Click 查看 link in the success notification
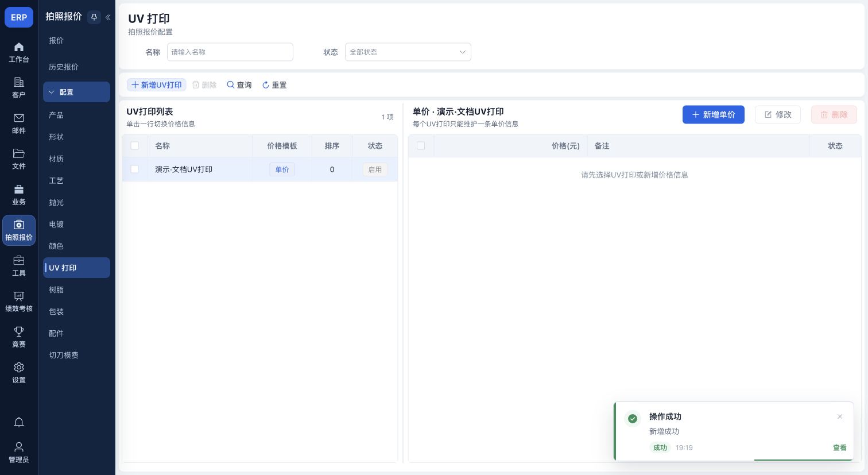868x475 pixels. [x=840, y=447]
